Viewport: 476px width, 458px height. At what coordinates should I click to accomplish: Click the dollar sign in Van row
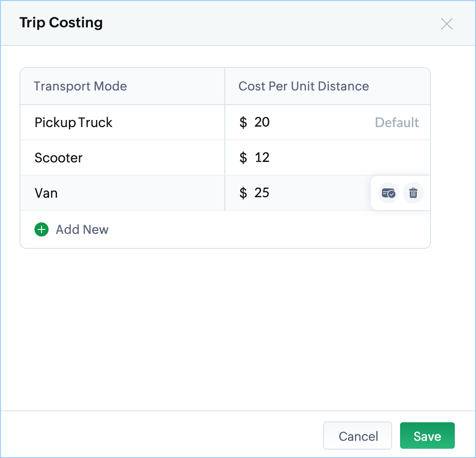243,193
